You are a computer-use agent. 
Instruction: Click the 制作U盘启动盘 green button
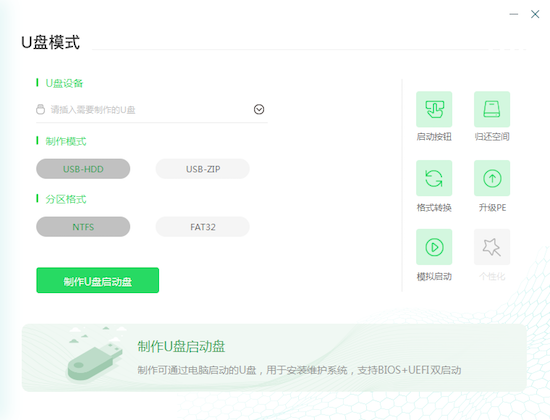coord(98,280)
